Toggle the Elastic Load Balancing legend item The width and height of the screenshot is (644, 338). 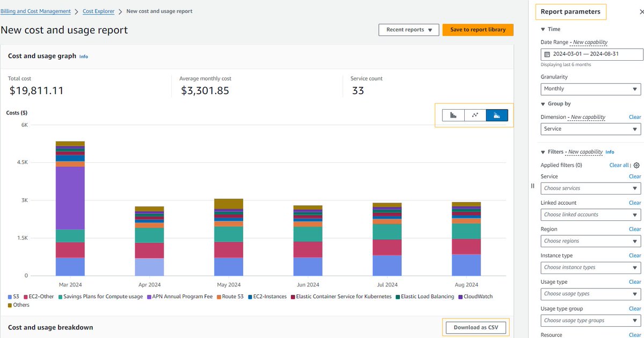[x=425, y=296]
